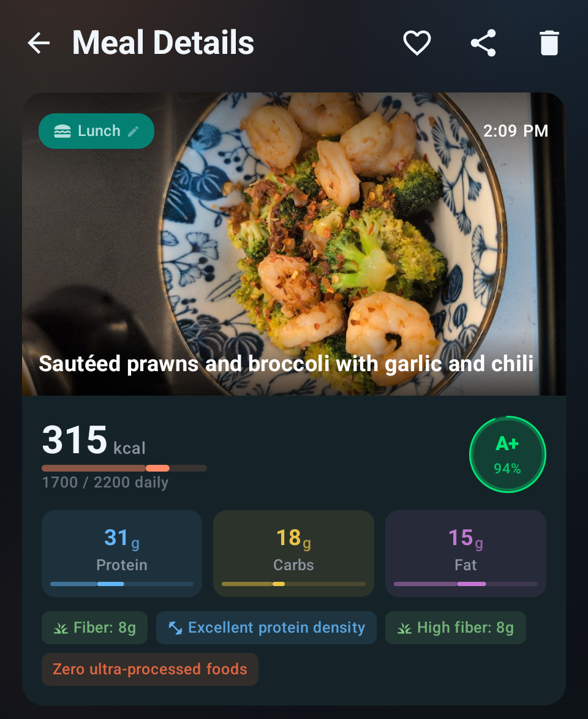Tap the share icon
The width and height of the screenshot is (588, 719).
pyautogui.click(x=483, y=43)
